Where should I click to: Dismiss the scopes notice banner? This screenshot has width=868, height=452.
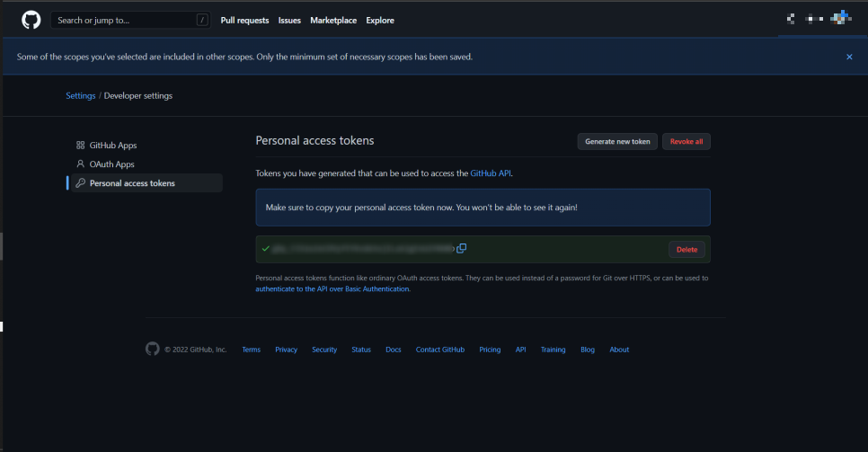pos(849,57)
